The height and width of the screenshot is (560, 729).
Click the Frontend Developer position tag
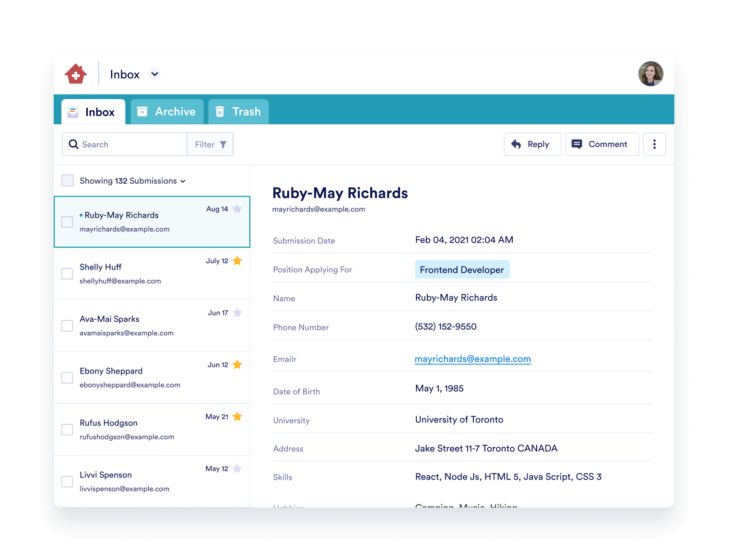pos(462,270)
